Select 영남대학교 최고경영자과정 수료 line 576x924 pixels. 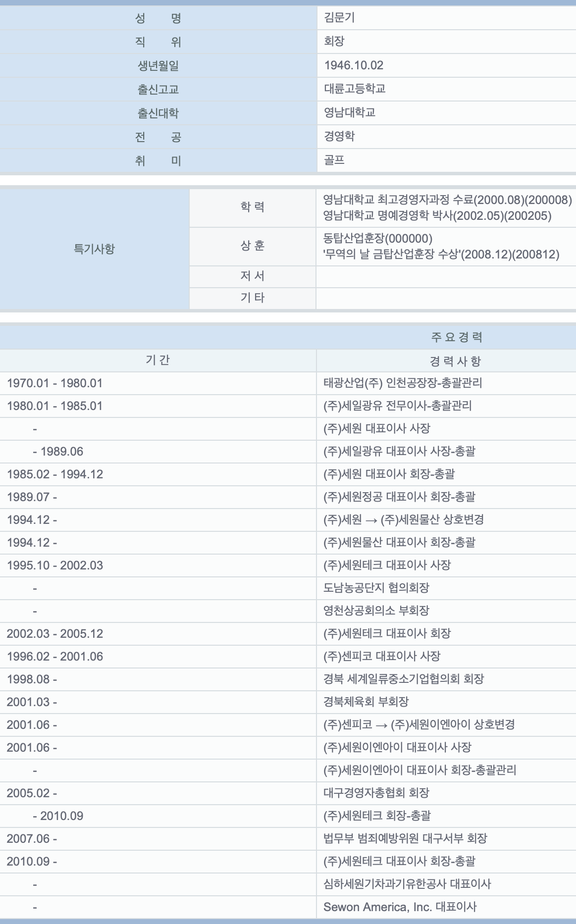point(448,200)
